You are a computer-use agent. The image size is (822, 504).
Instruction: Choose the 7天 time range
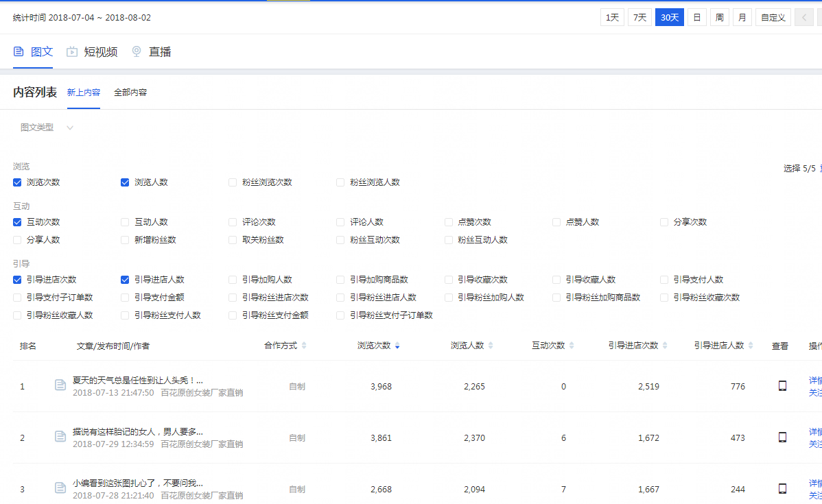tap(639, 17)
